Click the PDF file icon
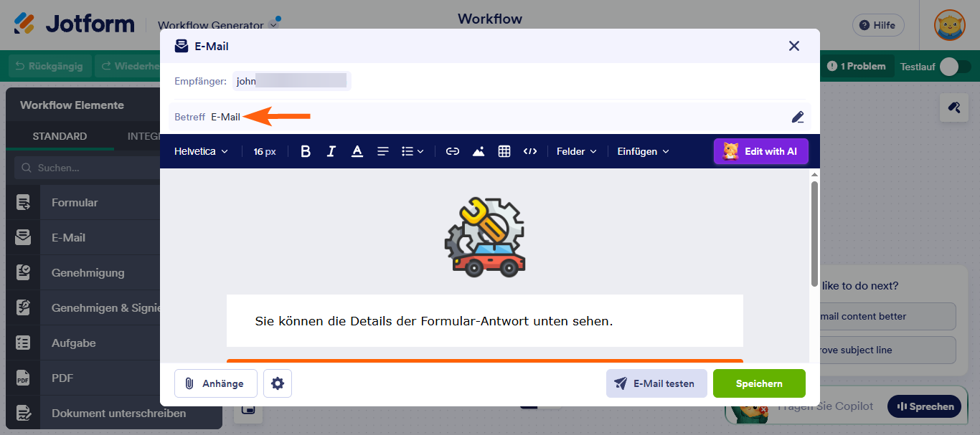 [24, 378]
